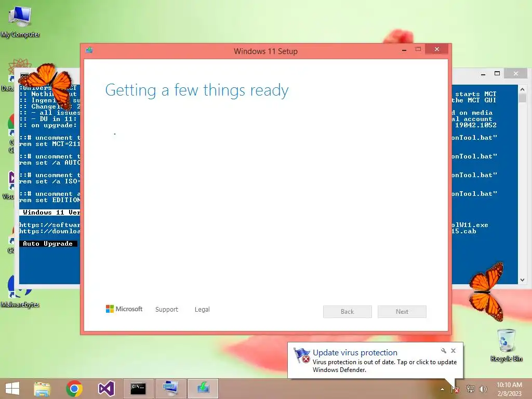This screenshot has width=532, height=399.
Task: Launch Google Chrome from taskbar
Action: coord(74,389)
